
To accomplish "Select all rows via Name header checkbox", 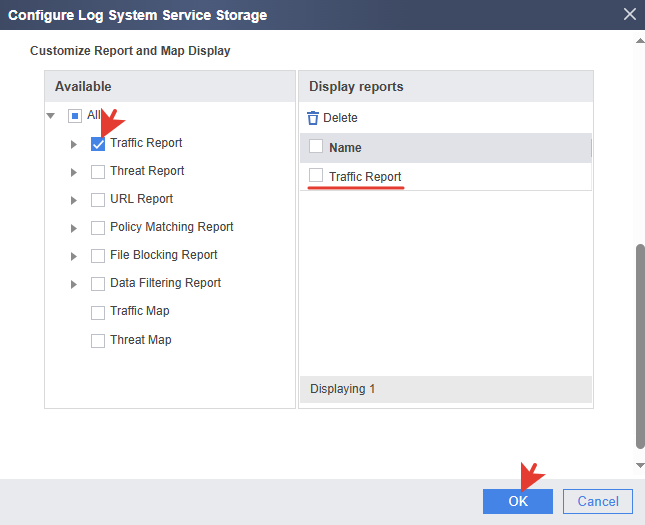I will pyautogui.click(x=316, y=147).
